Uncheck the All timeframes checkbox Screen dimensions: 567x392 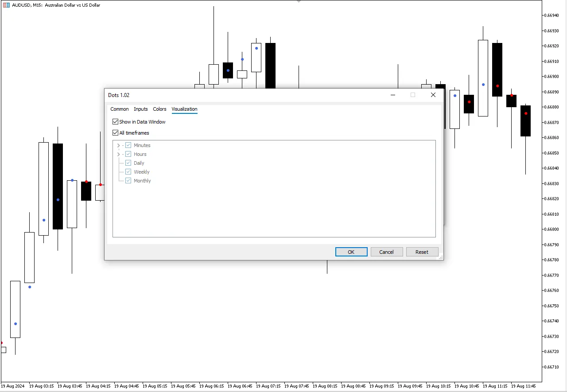(x=116, y=133)
